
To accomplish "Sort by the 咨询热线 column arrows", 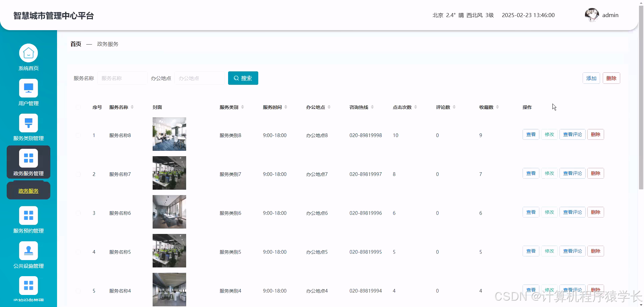I will pyautogui.click(x=372, y=107).
